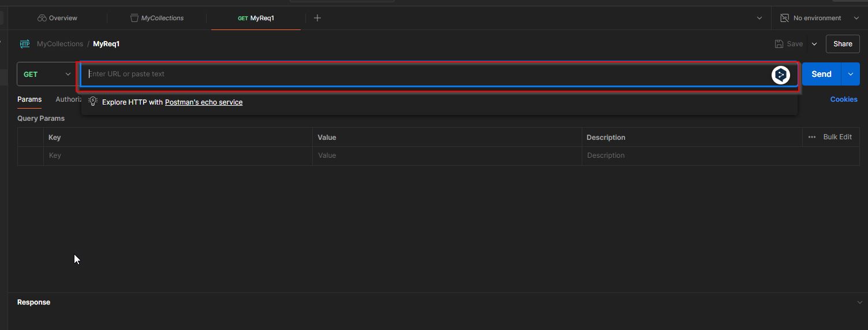Click the Share button
Viewport: 868px width, 330px height.
coord(843,44)
